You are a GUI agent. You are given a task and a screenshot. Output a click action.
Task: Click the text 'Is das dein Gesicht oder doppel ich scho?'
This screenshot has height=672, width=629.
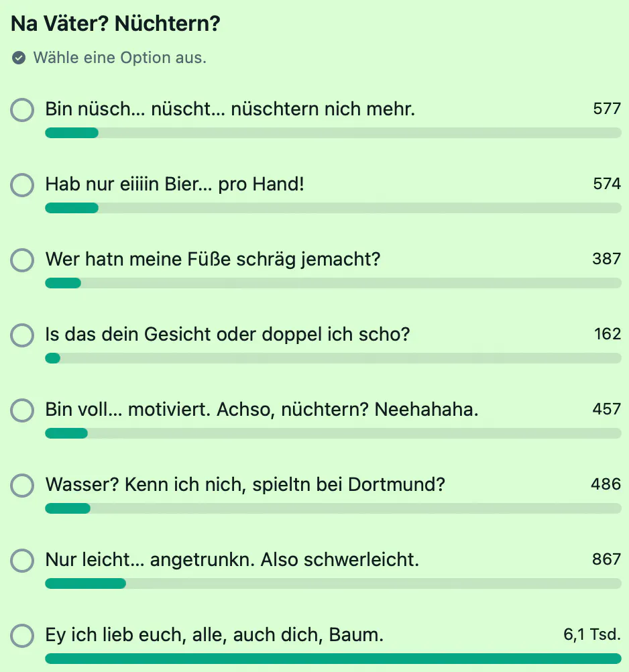point(227,334)
